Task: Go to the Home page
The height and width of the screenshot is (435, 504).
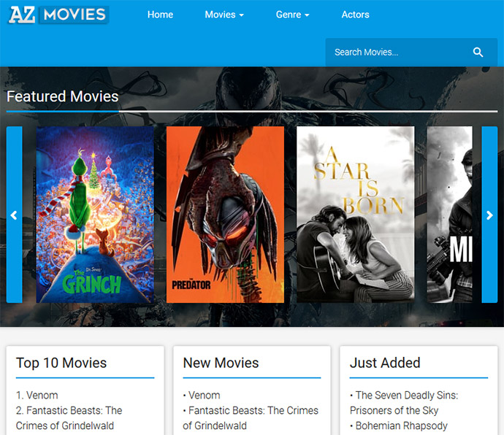Action: pos(160,15)
